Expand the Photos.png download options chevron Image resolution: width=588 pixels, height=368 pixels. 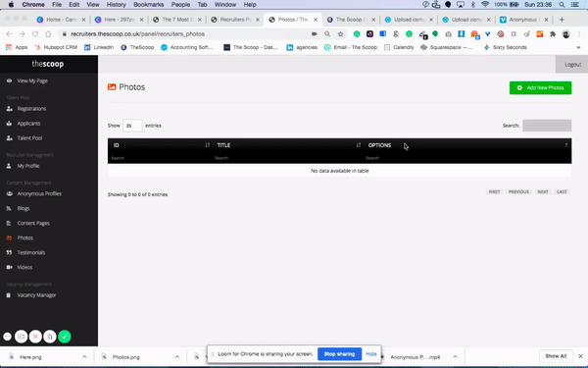click(x=177, y=357)
